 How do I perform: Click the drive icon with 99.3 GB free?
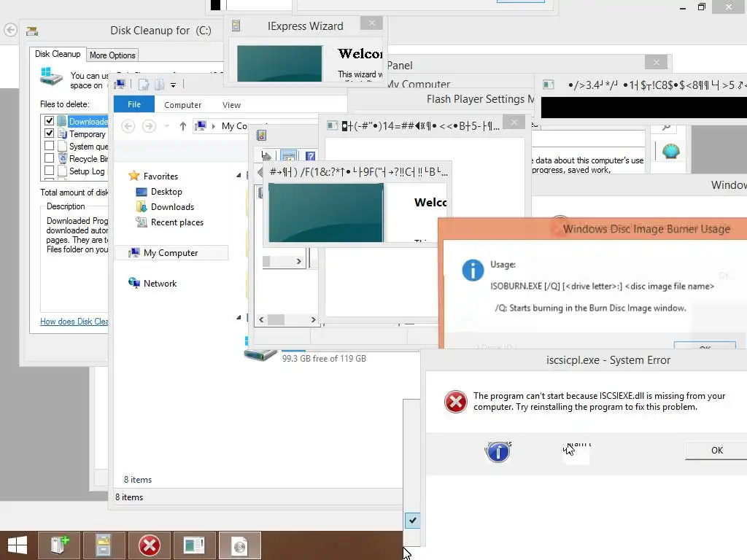click(x=260, y=355)
